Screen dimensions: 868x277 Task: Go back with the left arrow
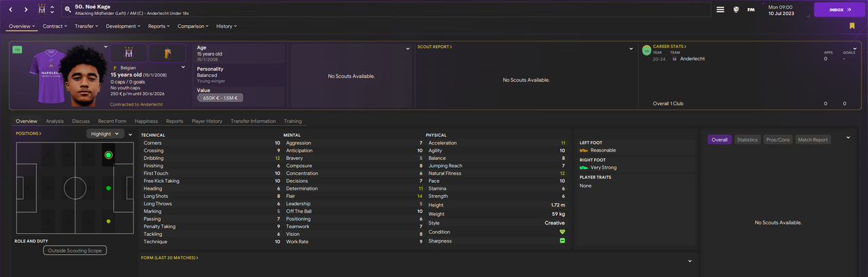coord(9,9)
